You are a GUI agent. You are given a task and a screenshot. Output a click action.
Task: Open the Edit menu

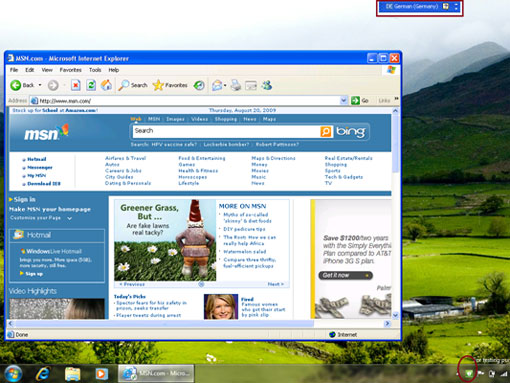tap(30, 70)
